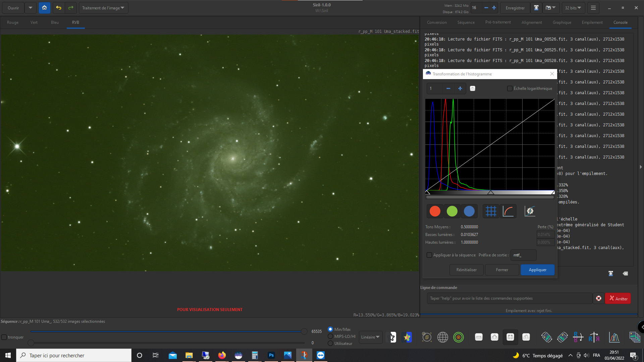Select the Min/Max display mode
The width and height of the screenshot is (644, 362).
(330, 329)
